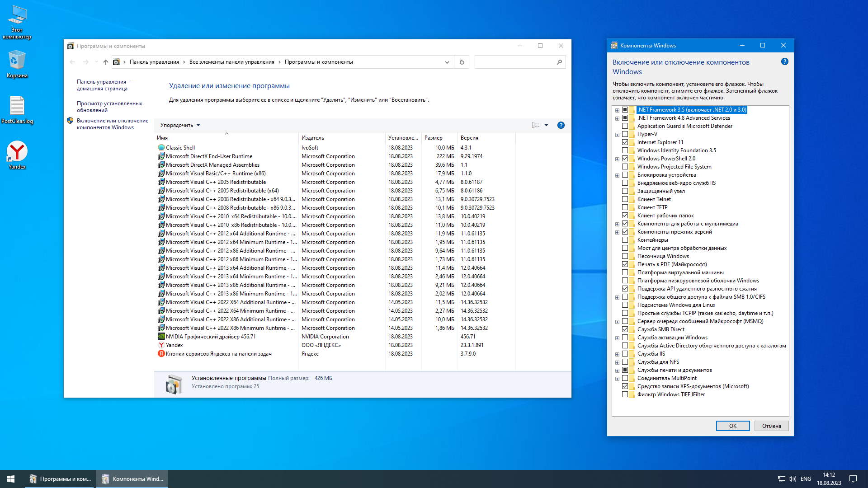Click the blue help icon in programs toolbar
The image size is (868, 488).
click(561, 125)
